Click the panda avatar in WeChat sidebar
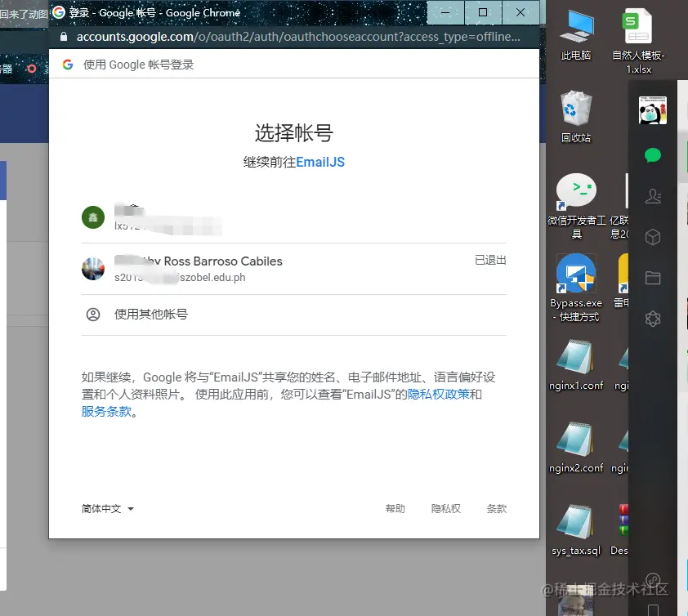 [x=653, y=110]
